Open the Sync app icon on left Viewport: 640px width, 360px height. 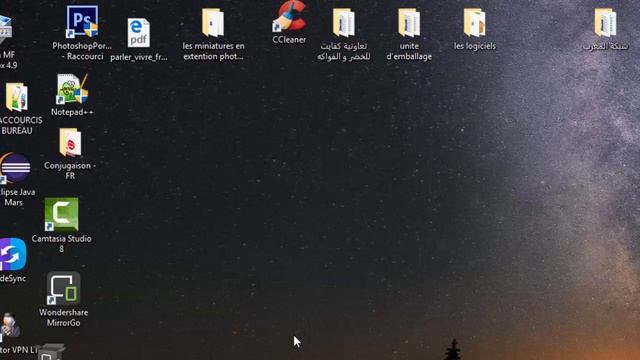point(13,254)
